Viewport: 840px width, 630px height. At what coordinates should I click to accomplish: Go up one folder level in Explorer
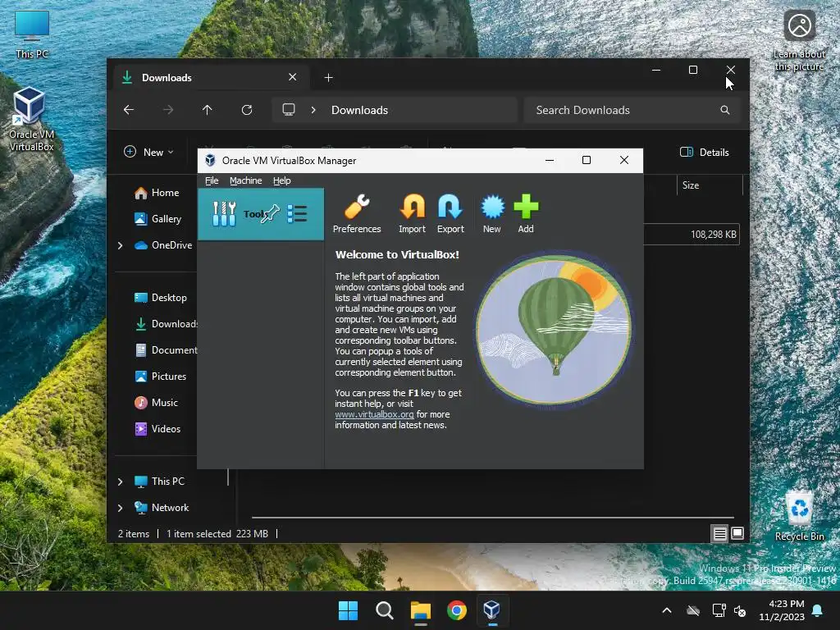pos(208,110)
